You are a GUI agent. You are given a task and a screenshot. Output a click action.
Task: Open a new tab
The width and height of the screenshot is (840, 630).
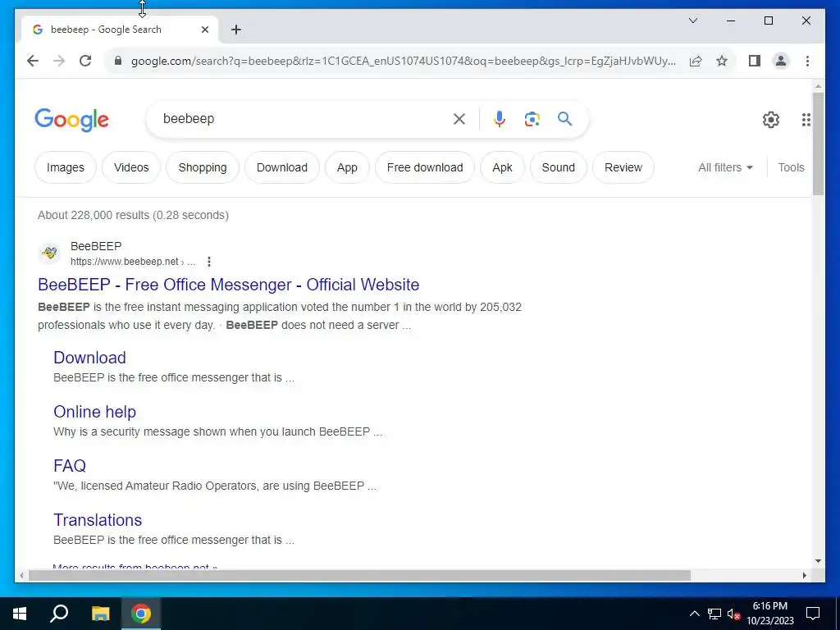pos(236,30)
